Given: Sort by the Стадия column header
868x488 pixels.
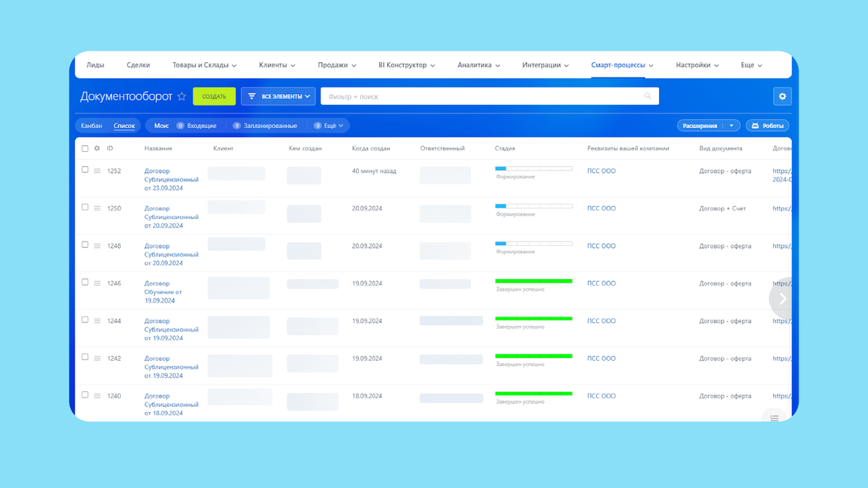Looking at the screenshot, I should 505,148.
